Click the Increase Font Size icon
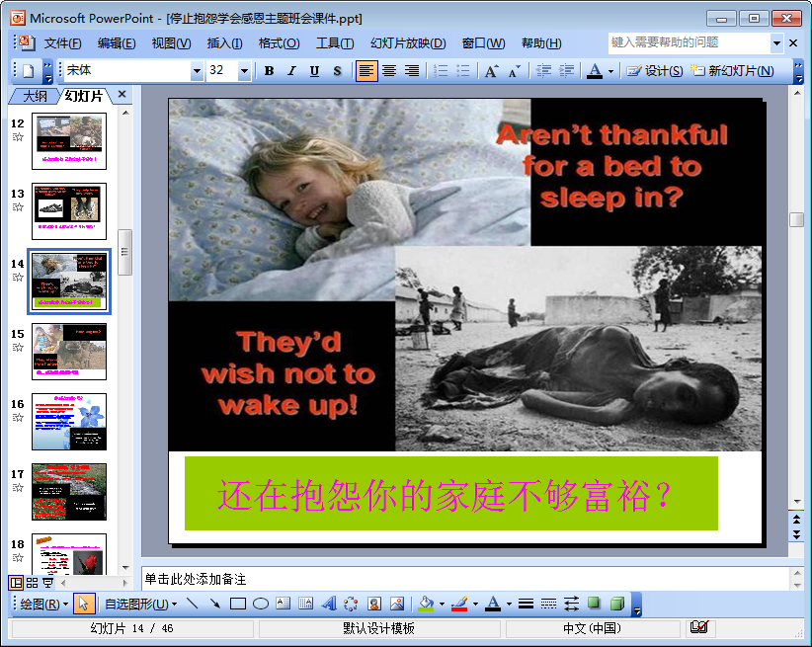This screenshot has height=647, width=812. tap(491, 71)
